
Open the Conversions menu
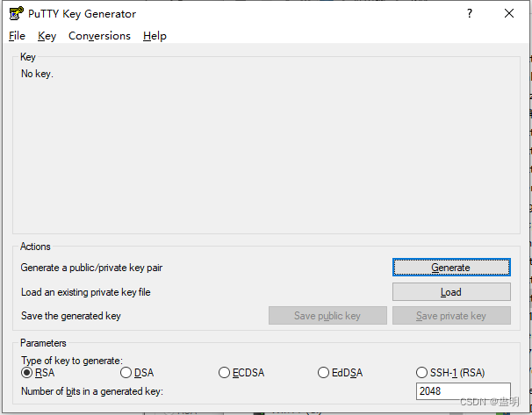coord(99,36)
